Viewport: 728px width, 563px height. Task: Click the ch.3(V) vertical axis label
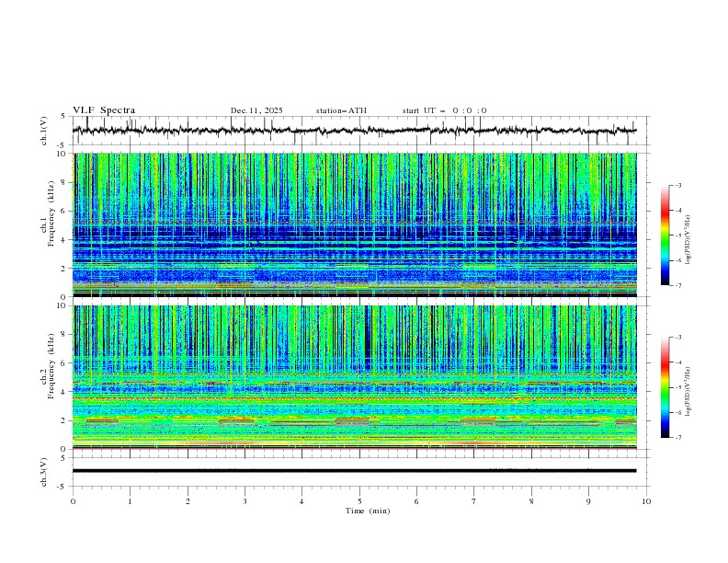pyautogui.click(x=44, y=470)
